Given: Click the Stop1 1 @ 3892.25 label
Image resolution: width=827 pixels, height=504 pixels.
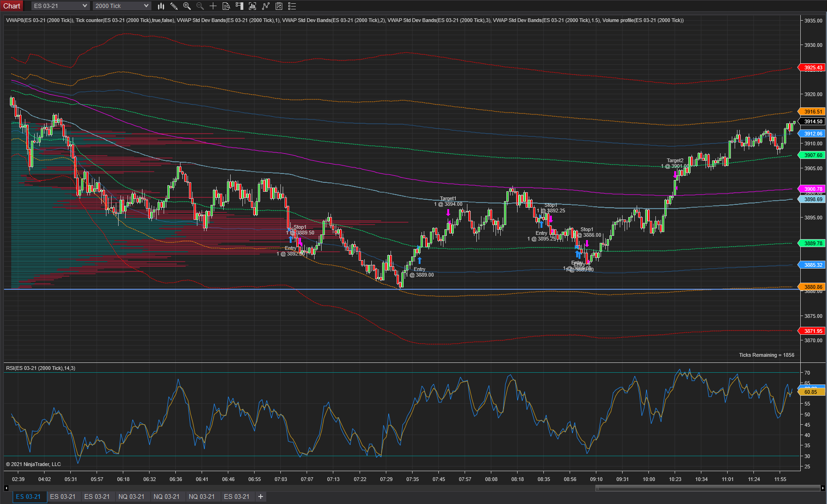Looking at the screenshot, I should click(x=551, y=208).
